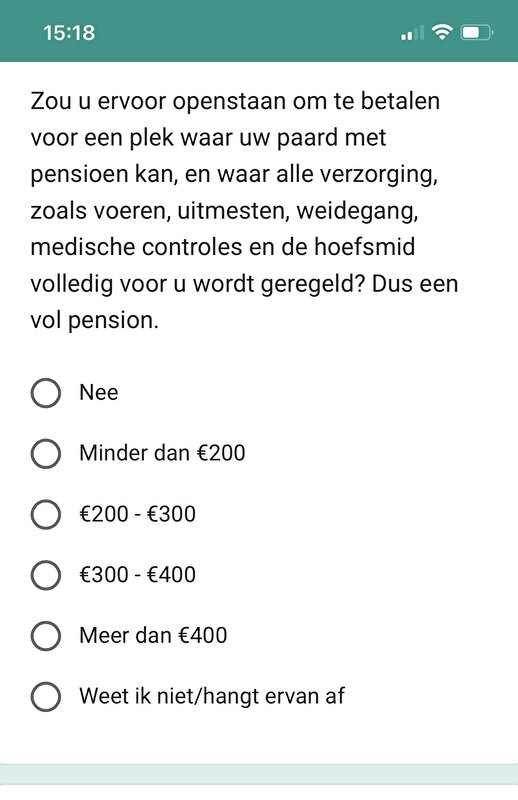Tap the 'vol pension.' closing line
This screenshot has width=518, height=800.
pyautogui.click(x=94, y=320)
